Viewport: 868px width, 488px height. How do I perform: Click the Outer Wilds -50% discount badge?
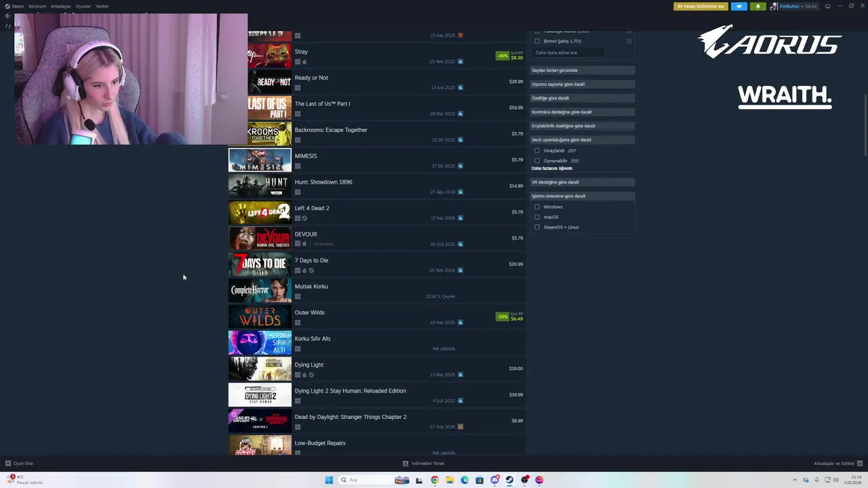502,317
